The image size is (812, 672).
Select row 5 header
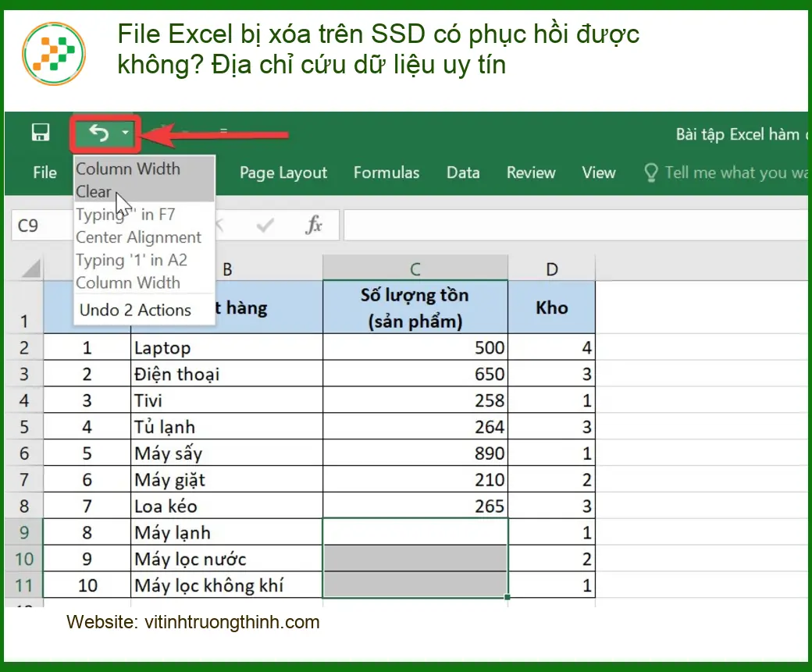(x=24, y=427)
